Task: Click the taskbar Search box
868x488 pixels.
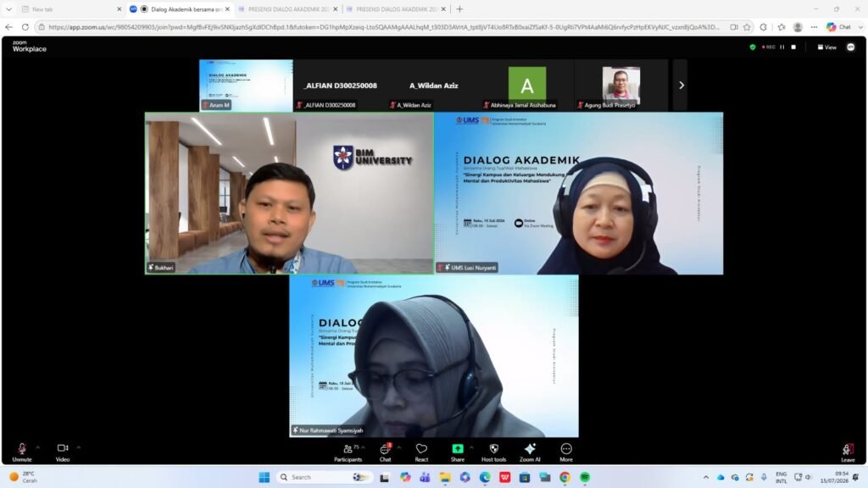Action: 323,477
